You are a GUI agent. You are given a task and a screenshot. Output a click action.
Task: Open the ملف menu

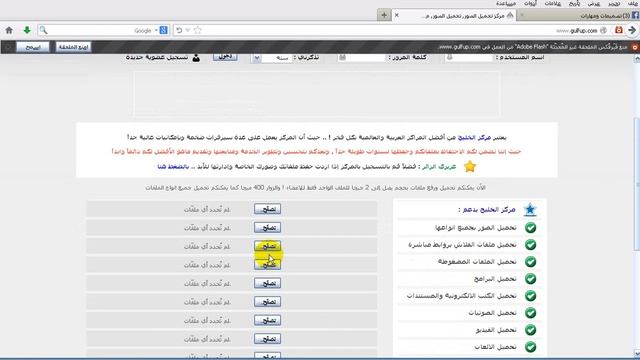632,3
